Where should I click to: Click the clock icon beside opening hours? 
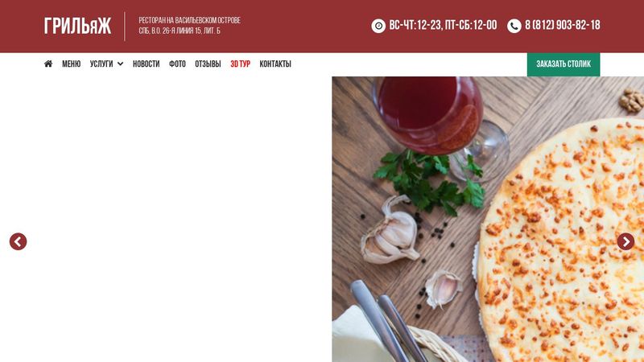[378, 26]
